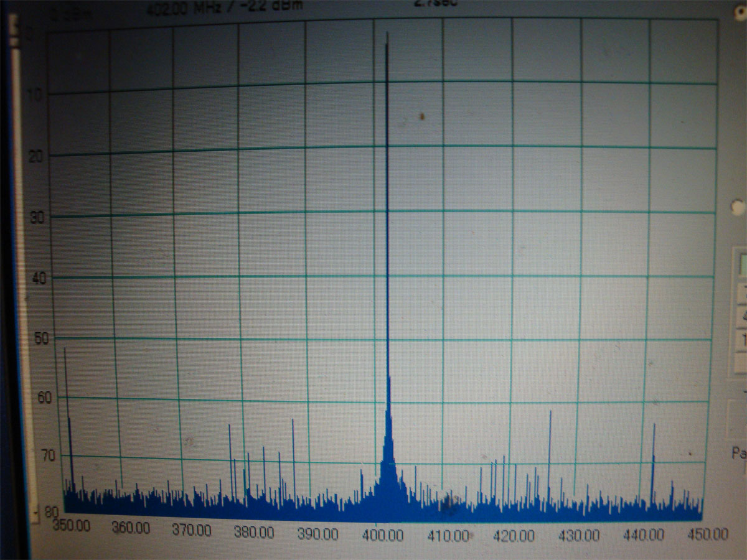The height and width of the screenshot is (560, 747).
Task: Click the green-highlighted field in right panel
Action: coord(741,264)
